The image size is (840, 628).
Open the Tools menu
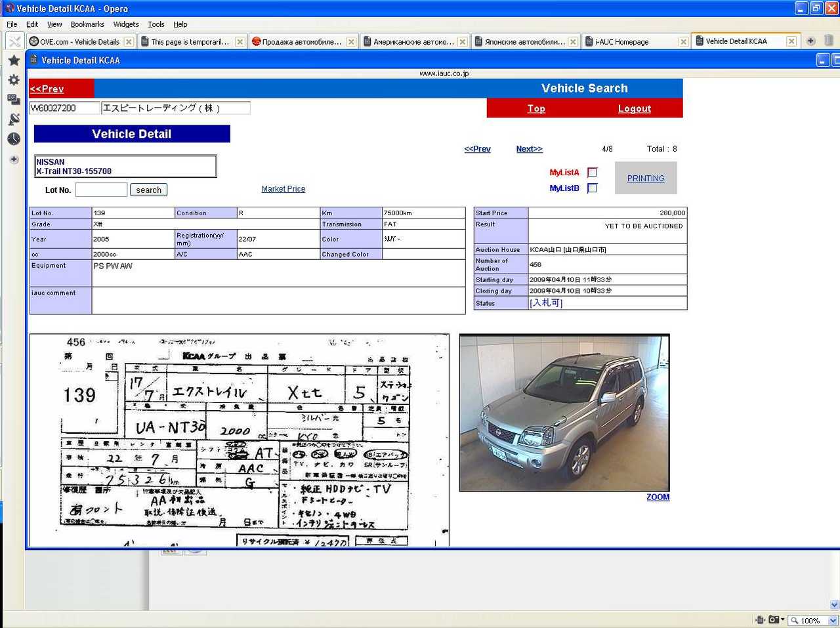[156, 24]
